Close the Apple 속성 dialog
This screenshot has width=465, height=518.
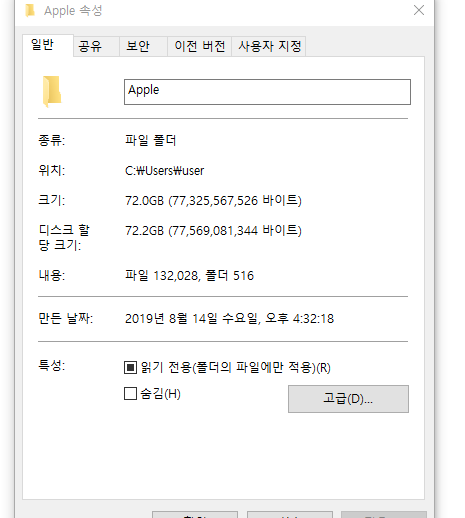tap(419, 10)
